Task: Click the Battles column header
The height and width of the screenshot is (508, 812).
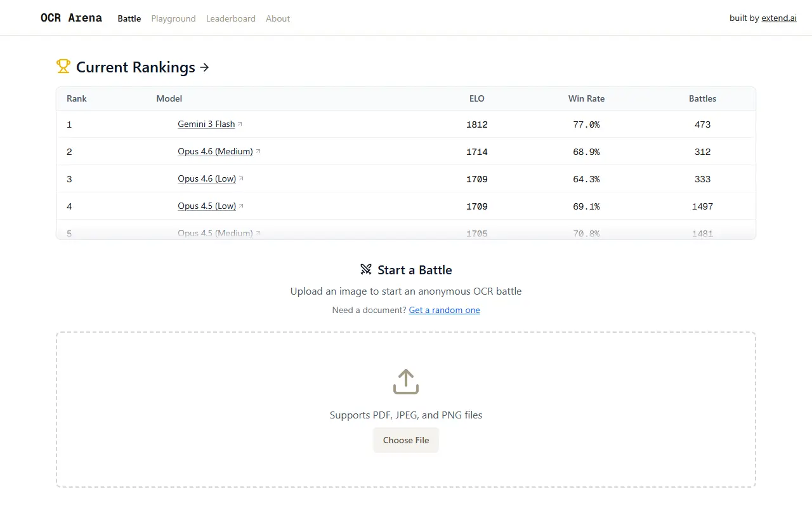Action: tap(703, 98)
